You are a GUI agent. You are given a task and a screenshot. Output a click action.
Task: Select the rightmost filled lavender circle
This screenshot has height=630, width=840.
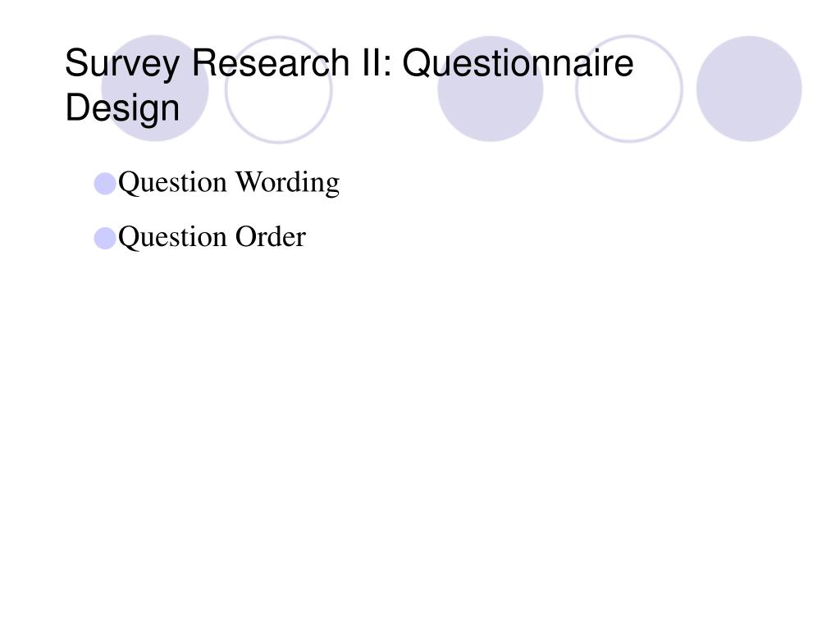749,89
